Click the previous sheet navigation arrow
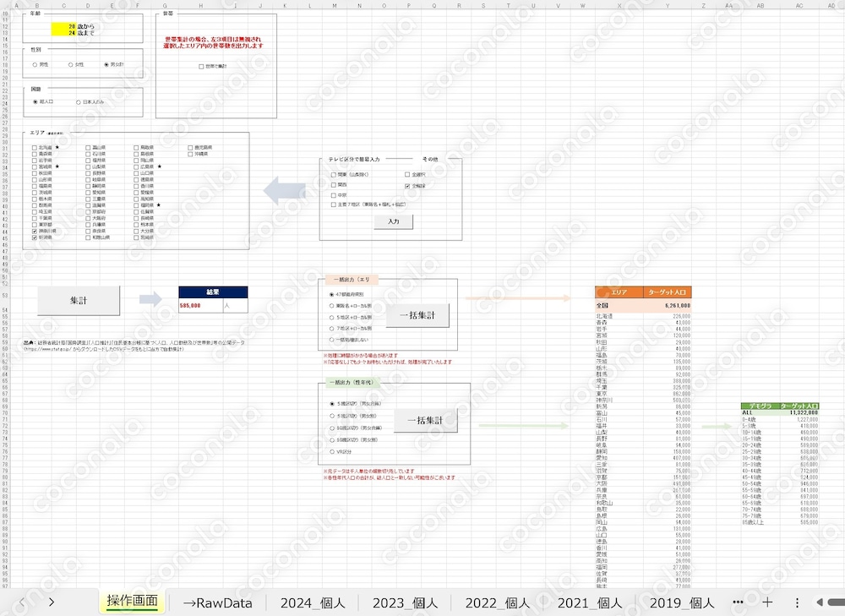The height and width of the screenshot is (616, 845). [22, 602]
